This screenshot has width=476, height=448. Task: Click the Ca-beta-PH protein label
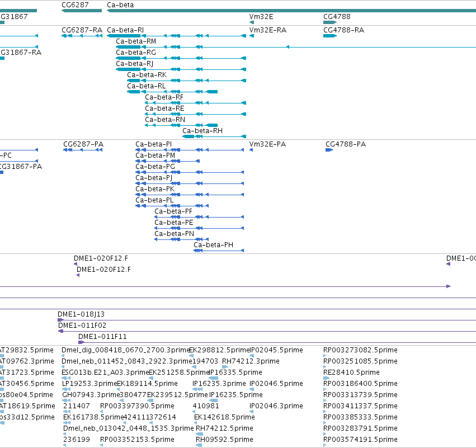[214, 245]
